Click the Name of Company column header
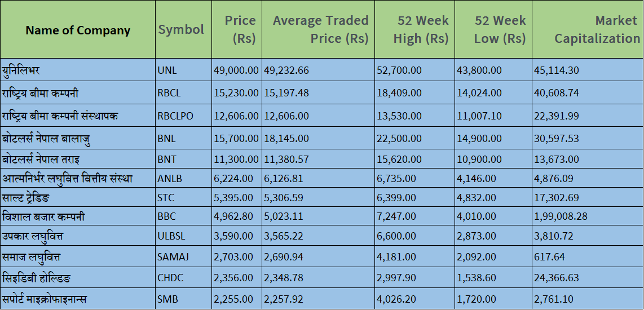Image resolution: width=644 pixels, height=310 pixels. (78, 30)
